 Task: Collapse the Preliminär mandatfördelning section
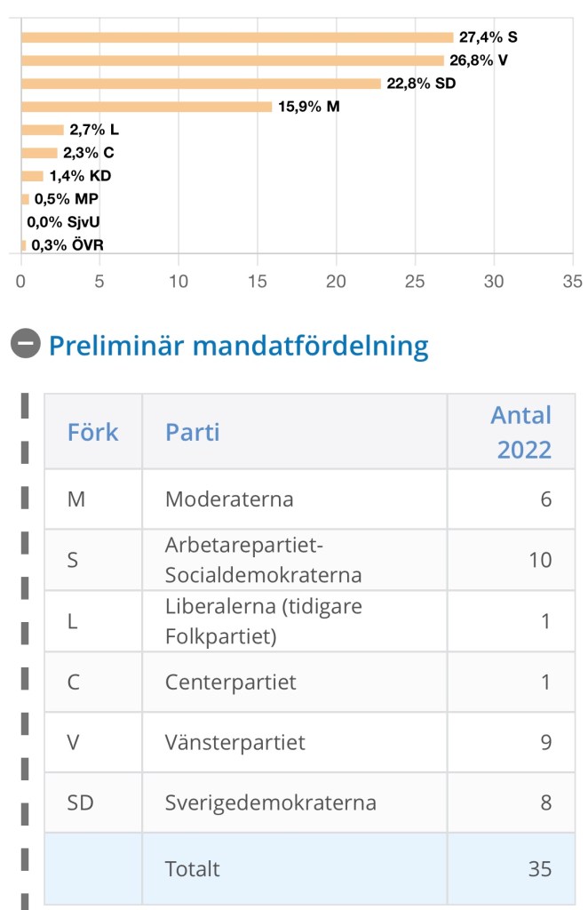[26, 344]
